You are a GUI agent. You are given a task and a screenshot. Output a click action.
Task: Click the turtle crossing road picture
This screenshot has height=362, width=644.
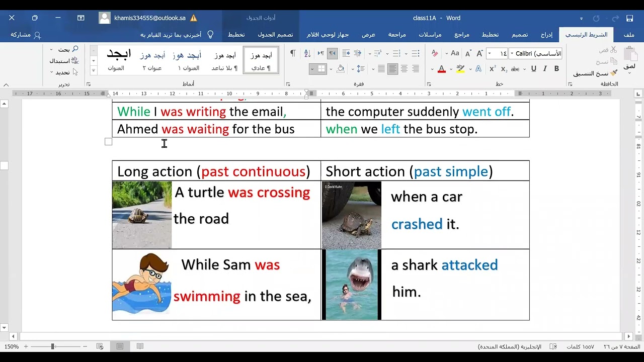tap(142, 215)
